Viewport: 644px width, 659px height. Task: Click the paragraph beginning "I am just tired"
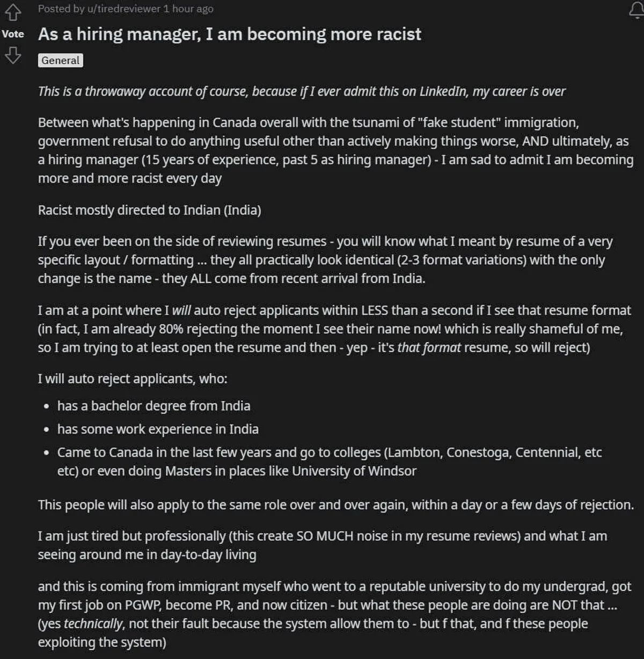pyautogui.click(x=322, y=545)
